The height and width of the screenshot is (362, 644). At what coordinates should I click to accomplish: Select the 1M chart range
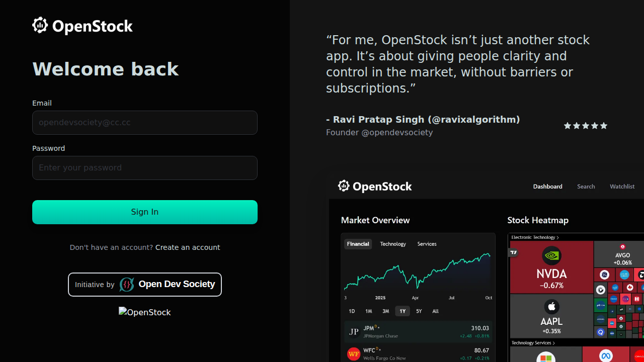pyautogui.click(x=369, y=311)
